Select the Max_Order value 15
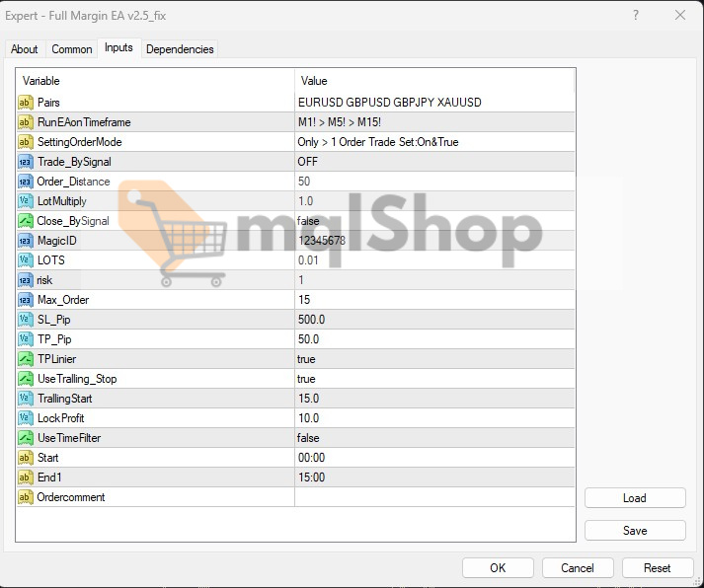Viewport: 704px width, 588px height. point(434,300)
